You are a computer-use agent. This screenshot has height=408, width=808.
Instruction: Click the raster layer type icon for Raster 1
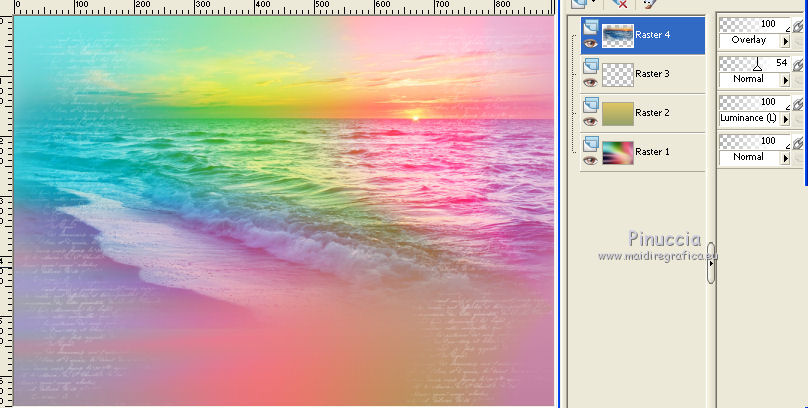(x=591, y=144)
